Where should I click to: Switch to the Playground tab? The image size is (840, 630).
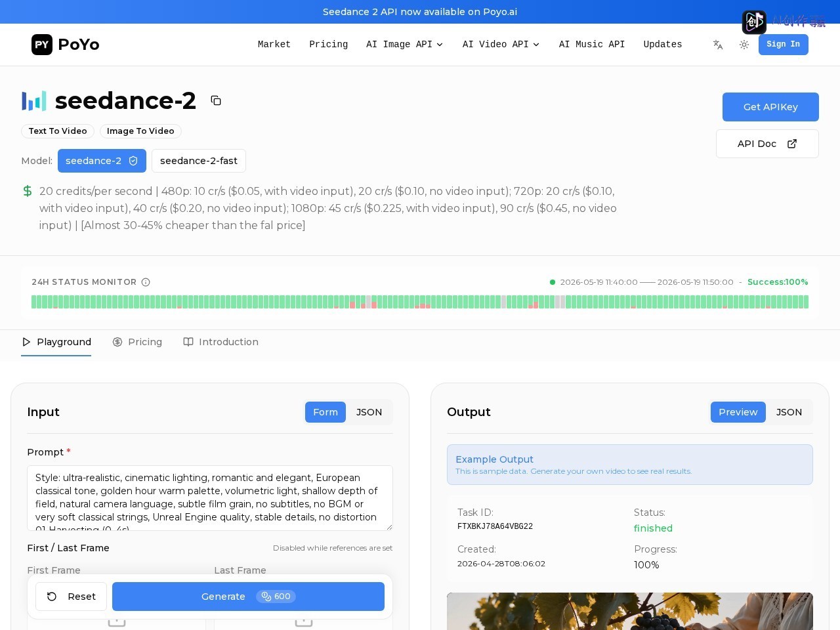pyautogui.click(x=56, y=342)
